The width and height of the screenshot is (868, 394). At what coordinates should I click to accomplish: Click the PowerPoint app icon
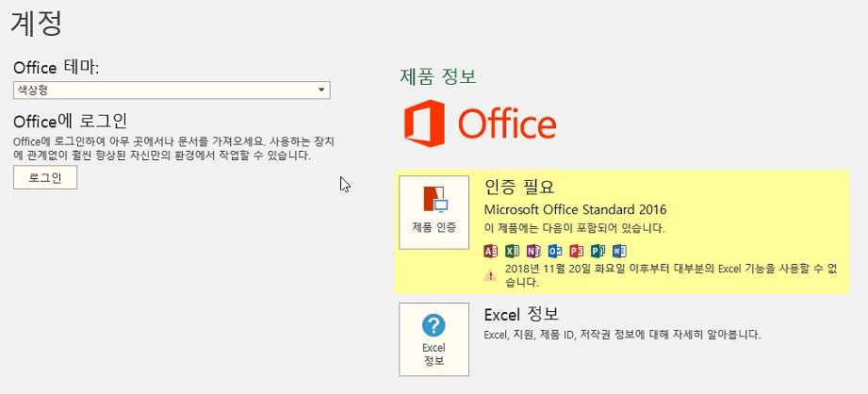[x=577, y=252]
